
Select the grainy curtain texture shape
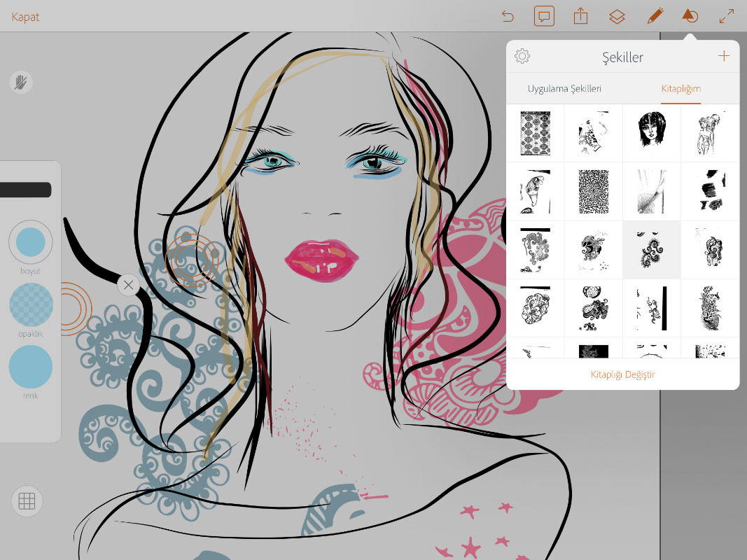pyautogui.click(x=651, y=191)
